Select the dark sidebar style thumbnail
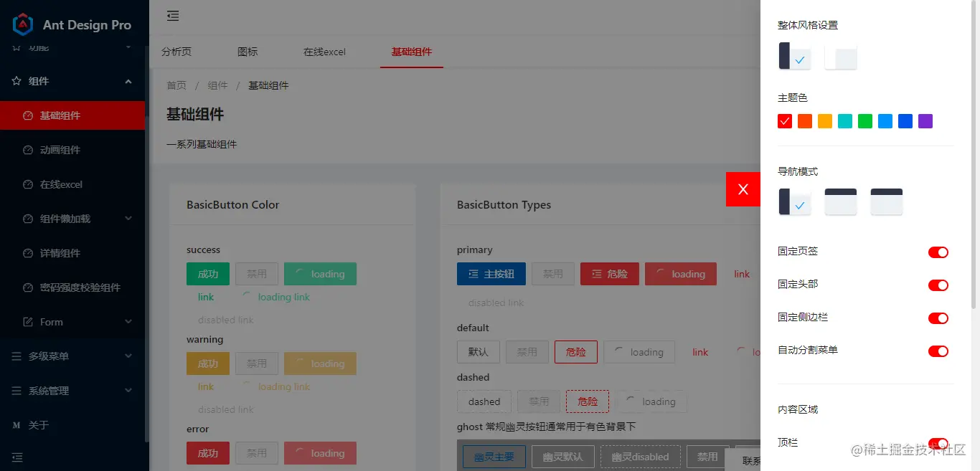The height and width of the screenshot is (471, 980). 795,56
